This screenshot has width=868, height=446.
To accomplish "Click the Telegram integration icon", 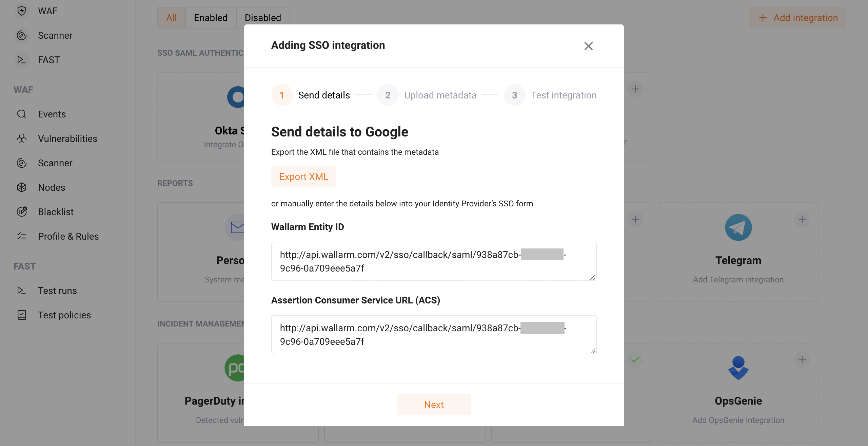I will click(738, 227).
